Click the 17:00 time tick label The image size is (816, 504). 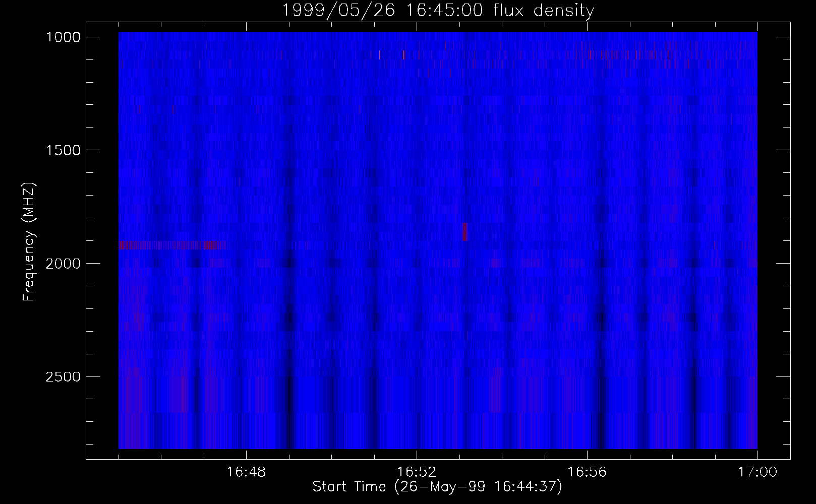pyautogui.click(x=757, y=472)
